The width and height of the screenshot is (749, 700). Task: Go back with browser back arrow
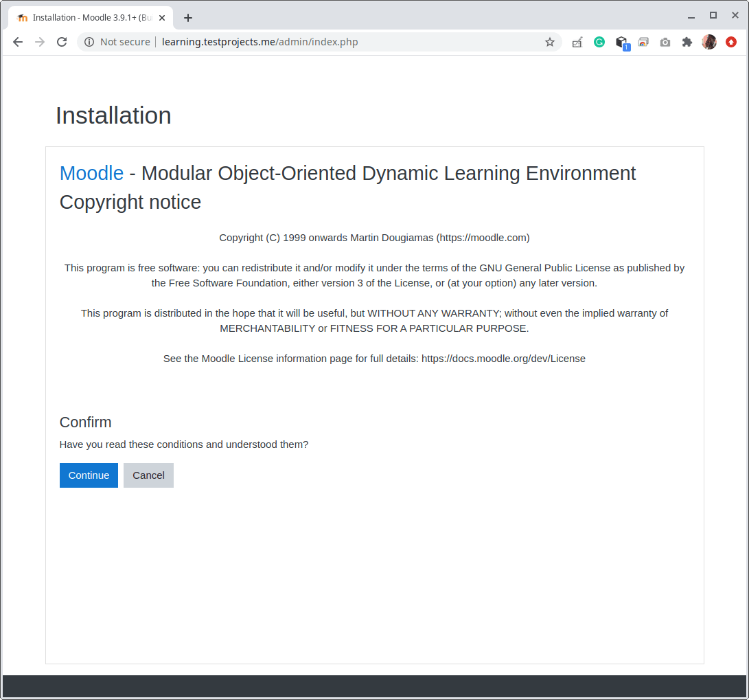[18, 42]
